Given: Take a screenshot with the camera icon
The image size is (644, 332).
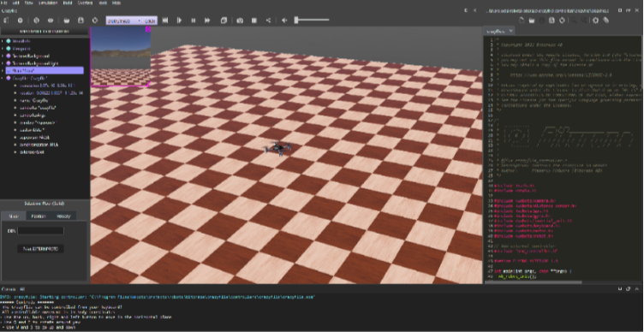Looking at the screenshot, I should click(240, 21).
